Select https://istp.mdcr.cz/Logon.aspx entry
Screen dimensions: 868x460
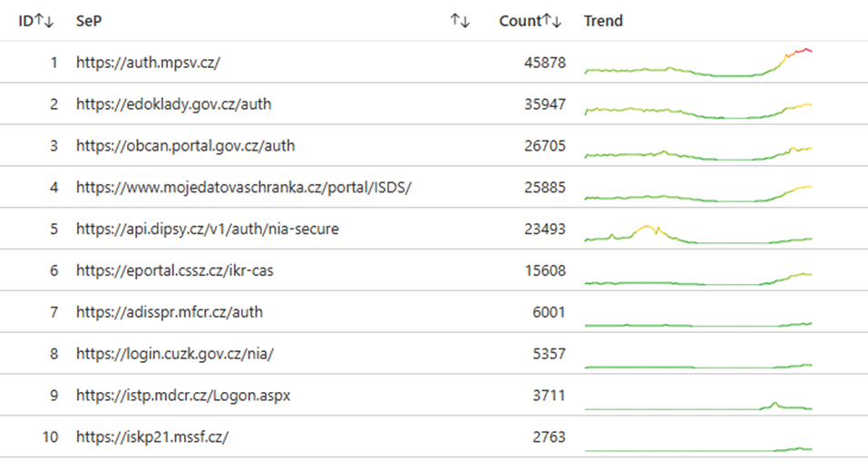(x=183, y=396)
